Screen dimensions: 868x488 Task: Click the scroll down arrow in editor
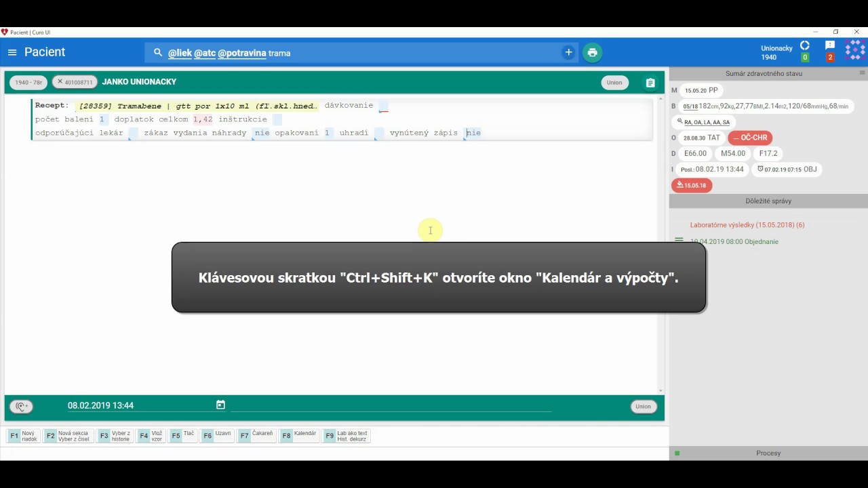(660, 390)
